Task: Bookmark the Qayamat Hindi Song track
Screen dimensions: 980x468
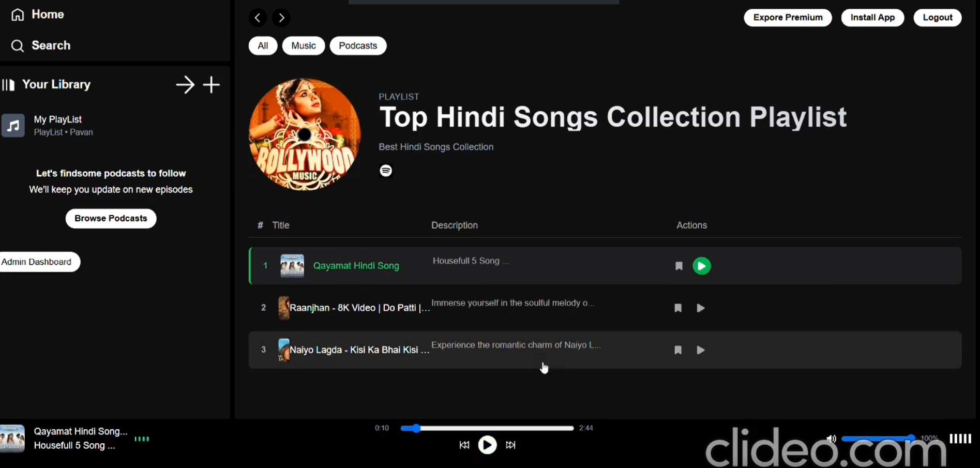Action: (x=679, y=266)
